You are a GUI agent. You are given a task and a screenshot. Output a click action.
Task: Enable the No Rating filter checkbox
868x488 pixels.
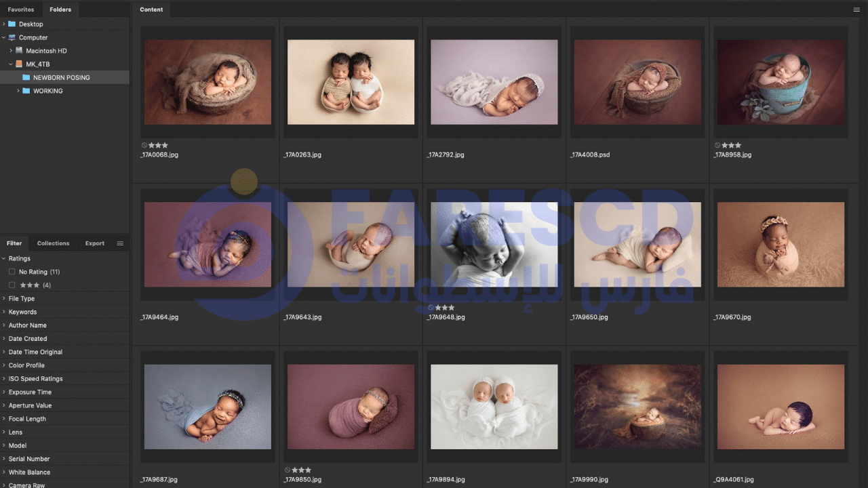click(12, 272)
